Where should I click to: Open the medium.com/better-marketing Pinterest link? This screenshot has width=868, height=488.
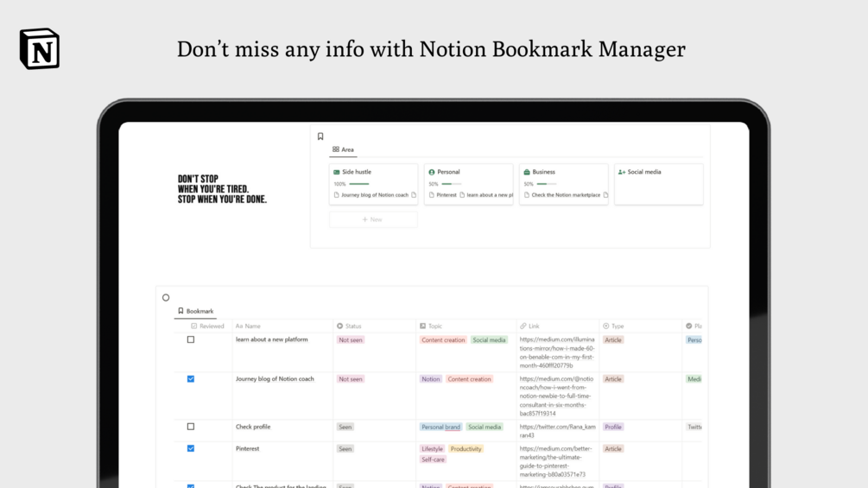tap(556, 461)
